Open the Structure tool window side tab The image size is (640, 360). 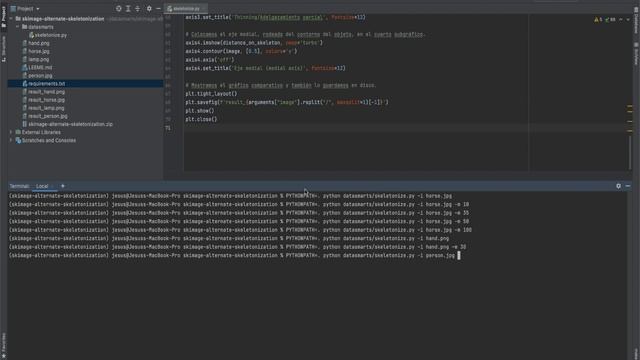[x=4, y=49]
